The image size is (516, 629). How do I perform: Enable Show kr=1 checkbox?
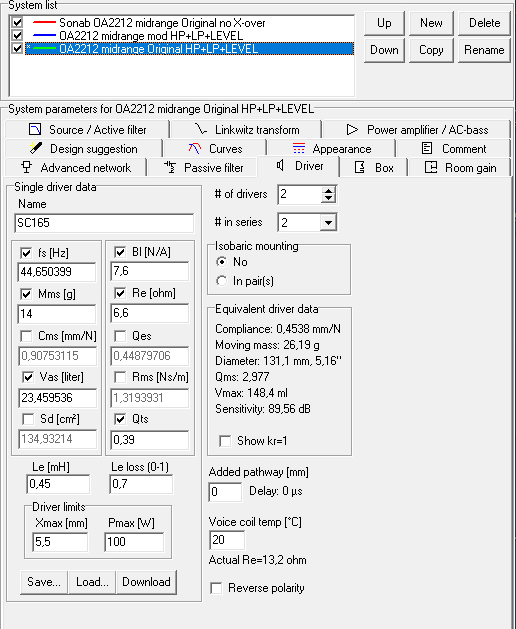click(x=225, y=441)
